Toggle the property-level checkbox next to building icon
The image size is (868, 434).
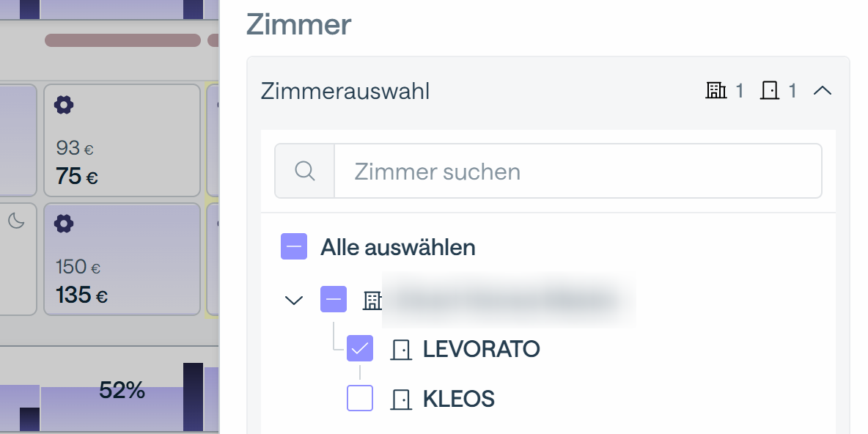point(333,299)
